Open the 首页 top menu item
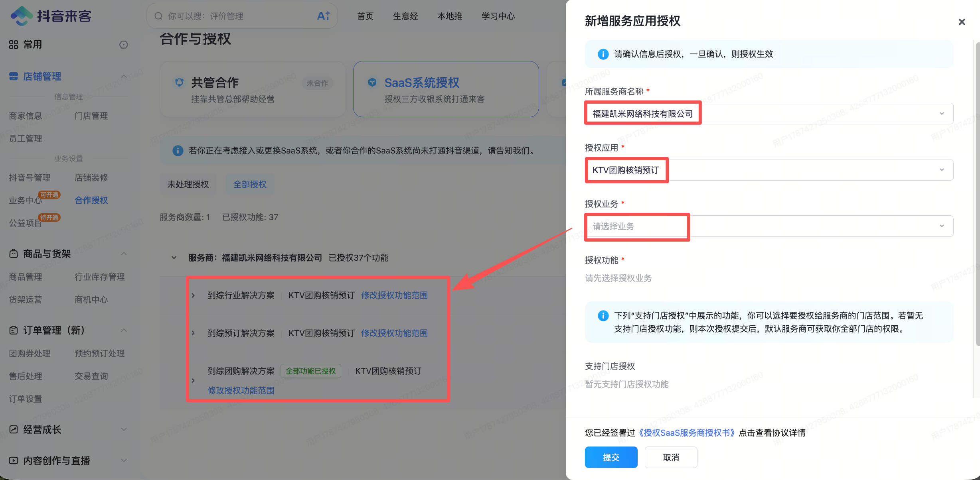The width and height of the screenshot is (980, 480). 365,16
